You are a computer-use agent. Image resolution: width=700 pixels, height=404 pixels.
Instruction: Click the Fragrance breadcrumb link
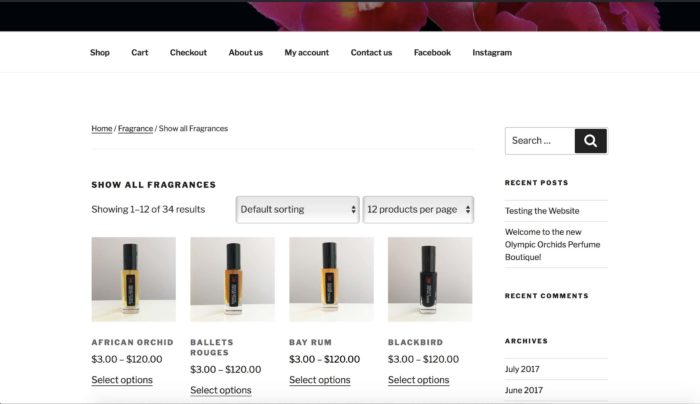(x=135, y=129)
